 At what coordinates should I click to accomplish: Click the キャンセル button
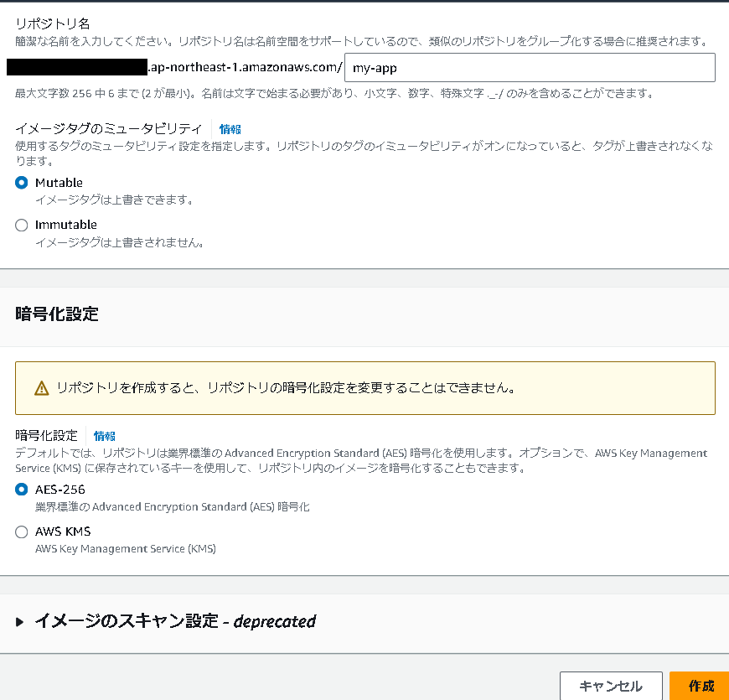coord(611,686)
